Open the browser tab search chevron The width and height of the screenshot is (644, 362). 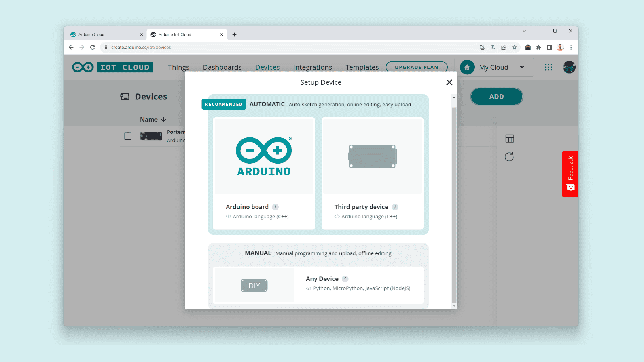[x=524, y=31]
